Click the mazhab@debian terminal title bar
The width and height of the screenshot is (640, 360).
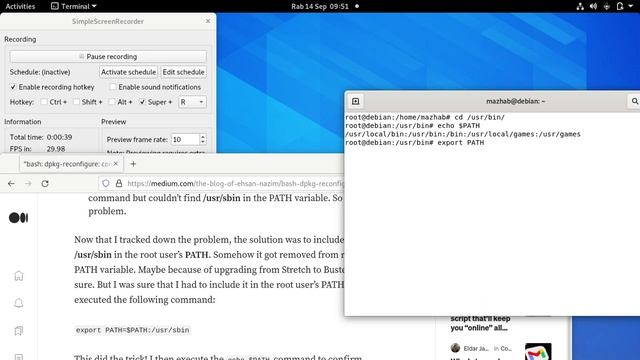[515, 101]
